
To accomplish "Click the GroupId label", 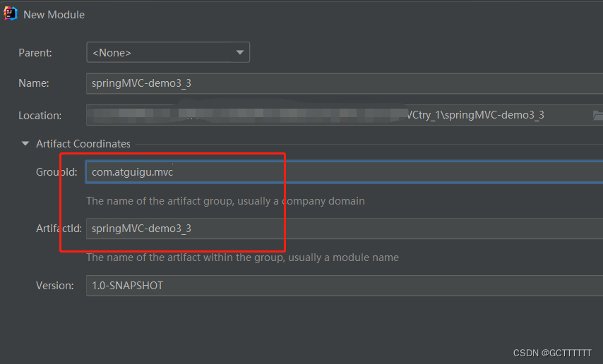I will click(x=56, y=172).
